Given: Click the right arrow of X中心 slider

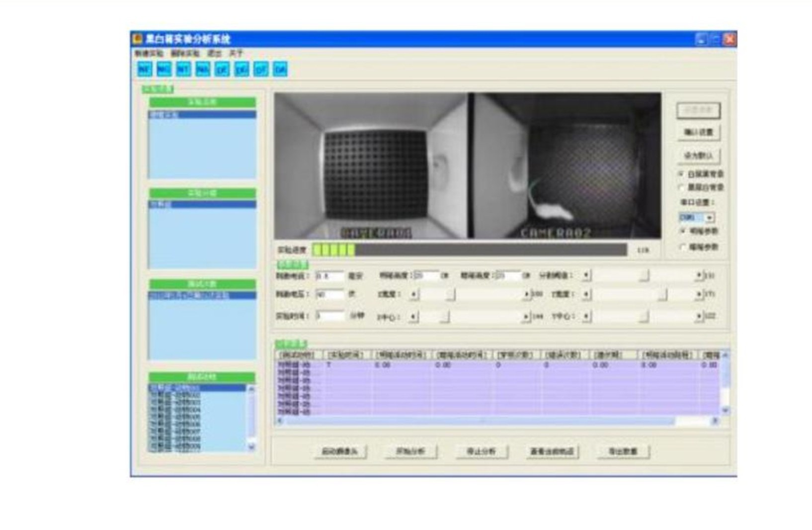Looking at the screenshot, I should pos(526,317).
